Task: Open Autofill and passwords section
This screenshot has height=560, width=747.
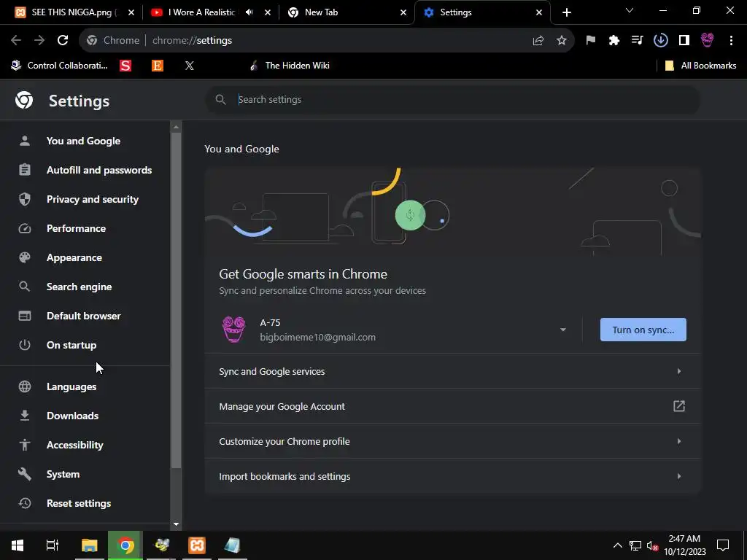Action: click(99, 170)
